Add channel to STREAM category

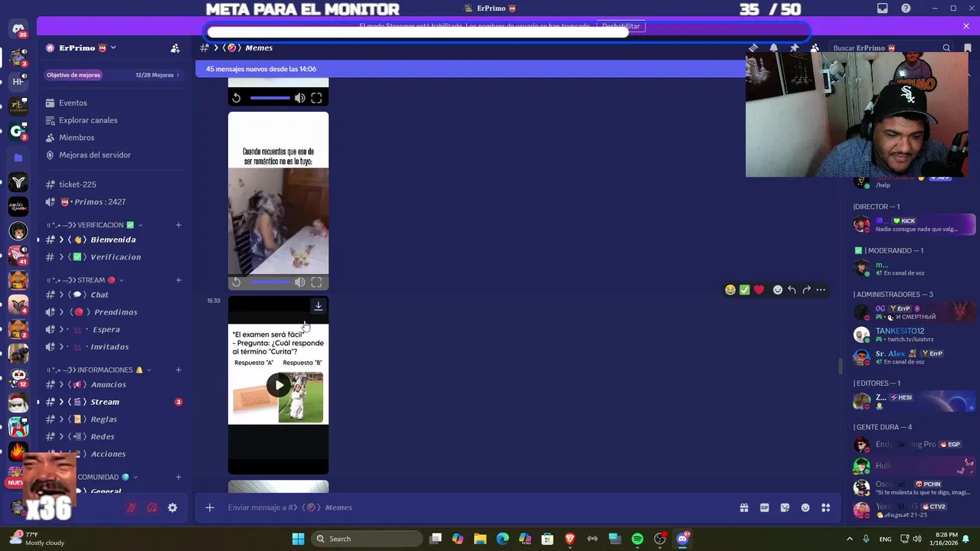click(x=178, y=280)
